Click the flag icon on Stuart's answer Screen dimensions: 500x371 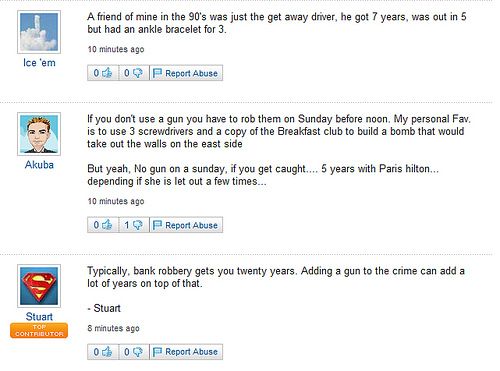click(x=157, y=352)
